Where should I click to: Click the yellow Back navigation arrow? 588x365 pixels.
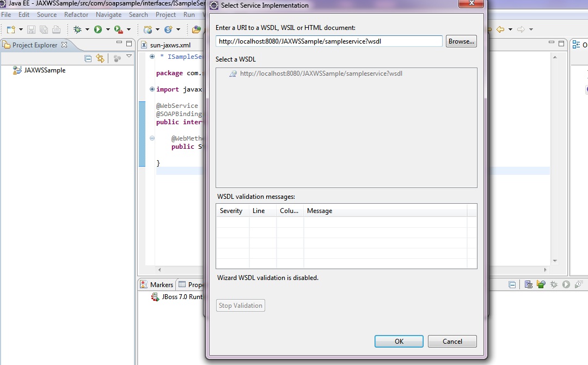[x=500, y=29]
